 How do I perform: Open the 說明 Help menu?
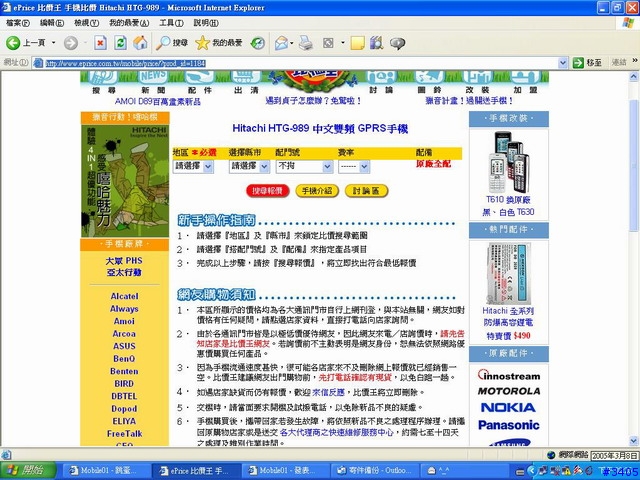tap(206, 23)
